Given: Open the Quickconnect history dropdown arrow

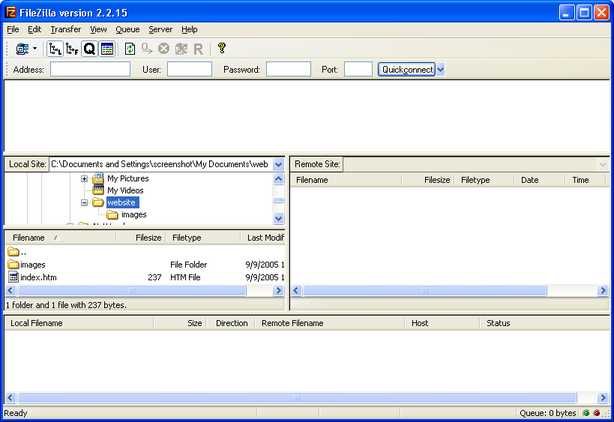Looking at the screenshot, I should (441, 70).
